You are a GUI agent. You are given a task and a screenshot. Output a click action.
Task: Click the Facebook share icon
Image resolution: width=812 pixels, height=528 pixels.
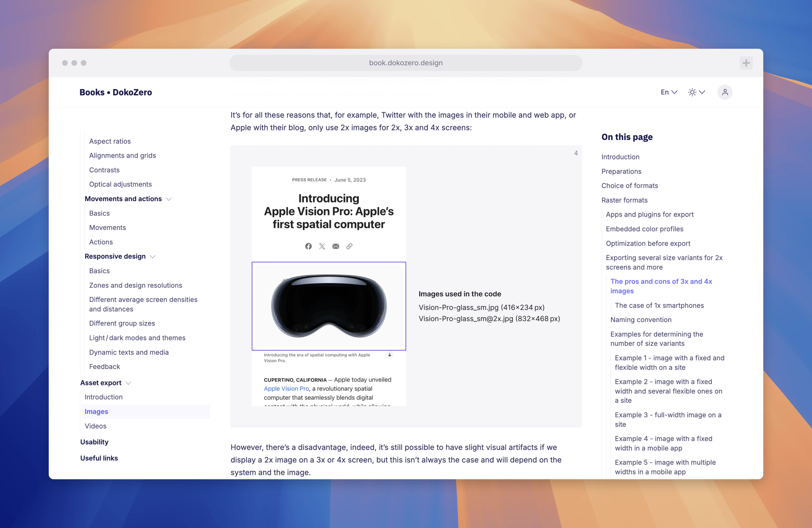coord(308,246)
